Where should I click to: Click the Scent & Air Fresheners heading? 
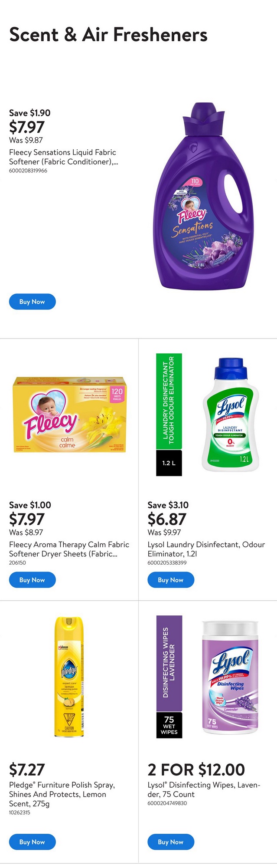pos(108,35)
